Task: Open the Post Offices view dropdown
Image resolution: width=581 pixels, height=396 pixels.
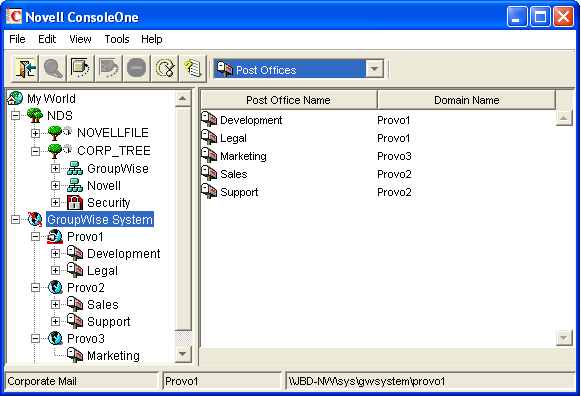Action: click(x=374, y=69)
